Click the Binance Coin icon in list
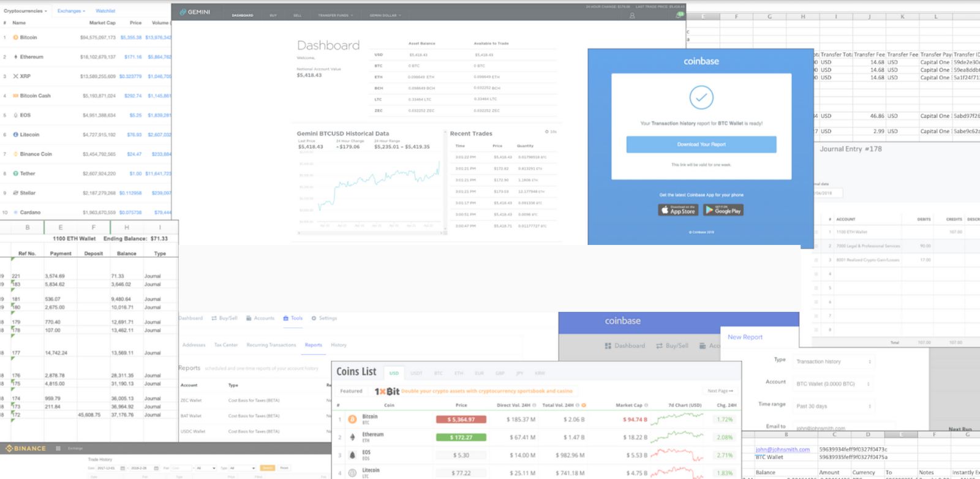The width and height of the screenshot is (980, 479). click(15, 154)
